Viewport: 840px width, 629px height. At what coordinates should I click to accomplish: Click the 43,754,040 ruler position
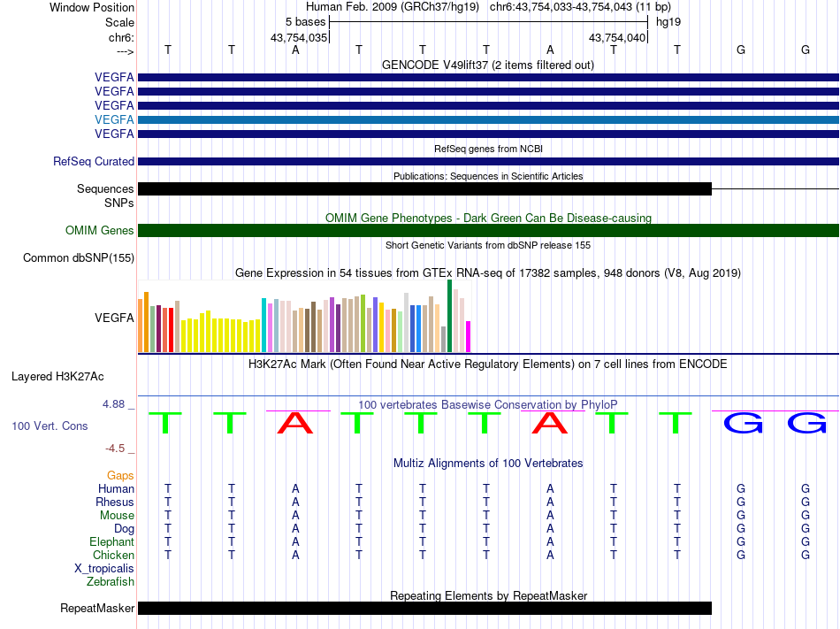[x=616, y=37]
